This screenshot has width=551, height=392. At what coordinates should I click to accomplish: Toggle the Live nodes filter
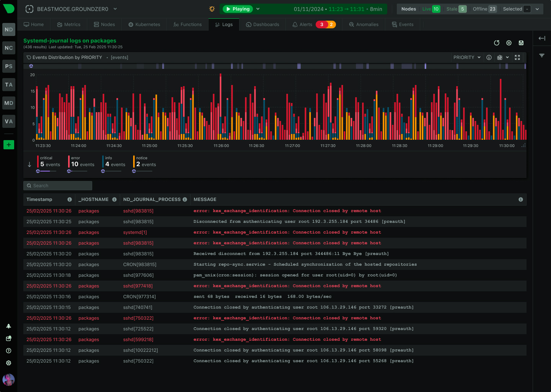(x=431, y=8)
